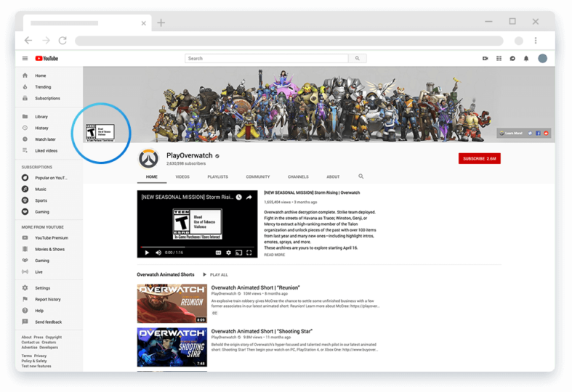Share the featured video

[249, 197]
